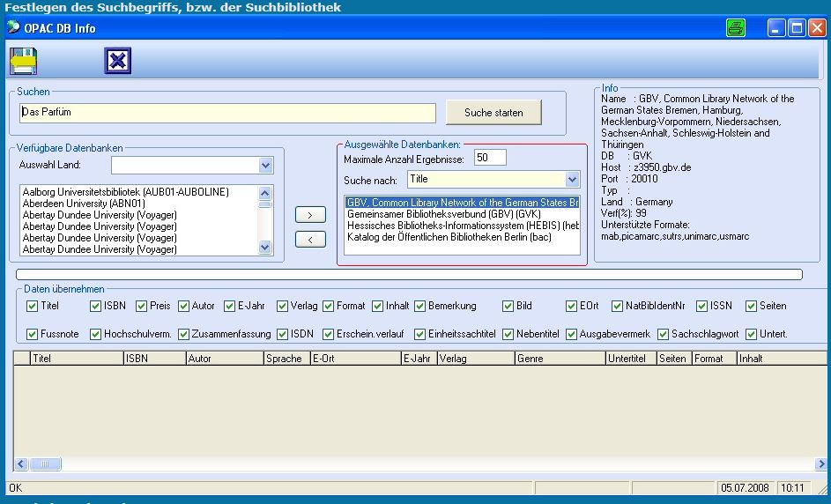Click the Verlag column header
Image resolution: width=831 pixels, height=504 pixels.
[x=474, y=359]
